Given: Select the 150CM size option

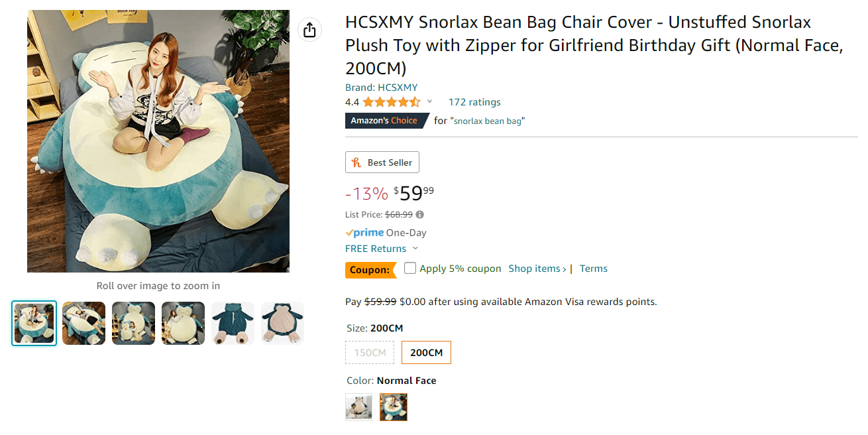Looking at the screenshot, I should pyautogui.click(x=370, y=353).
